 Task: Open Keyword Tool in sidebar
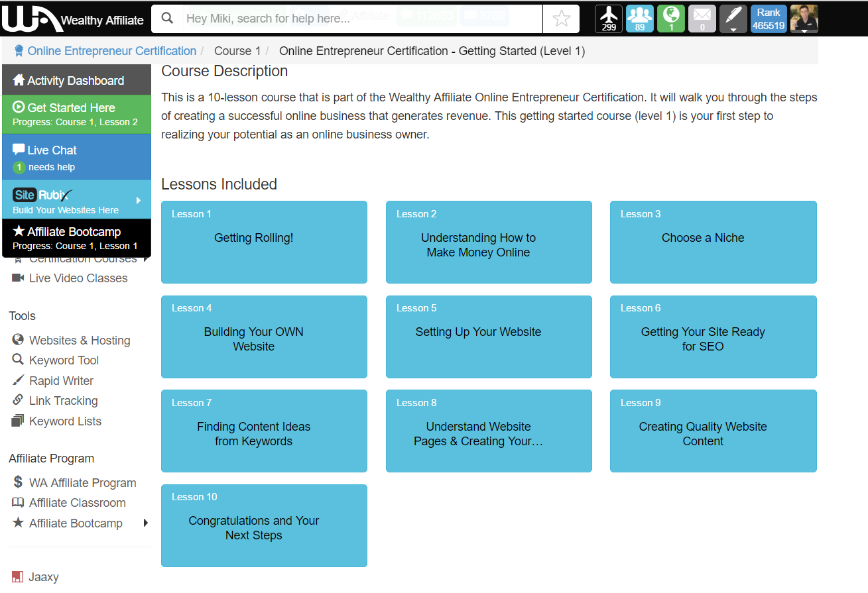64,360
